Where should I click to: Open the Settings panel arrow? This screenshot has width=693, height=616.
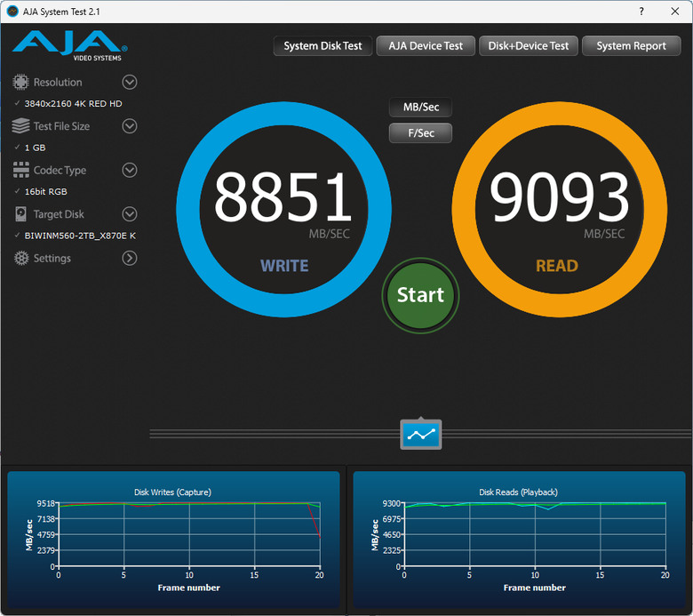click(130, 259)
